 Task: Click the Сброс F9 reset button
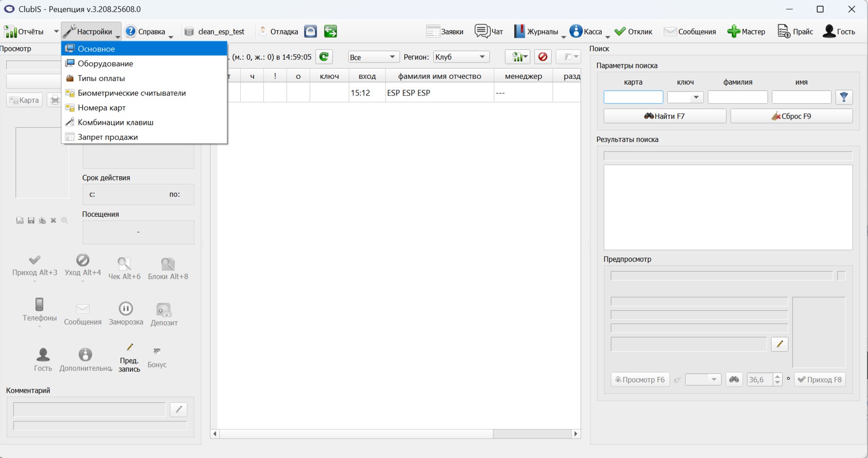tap(792, 116)
